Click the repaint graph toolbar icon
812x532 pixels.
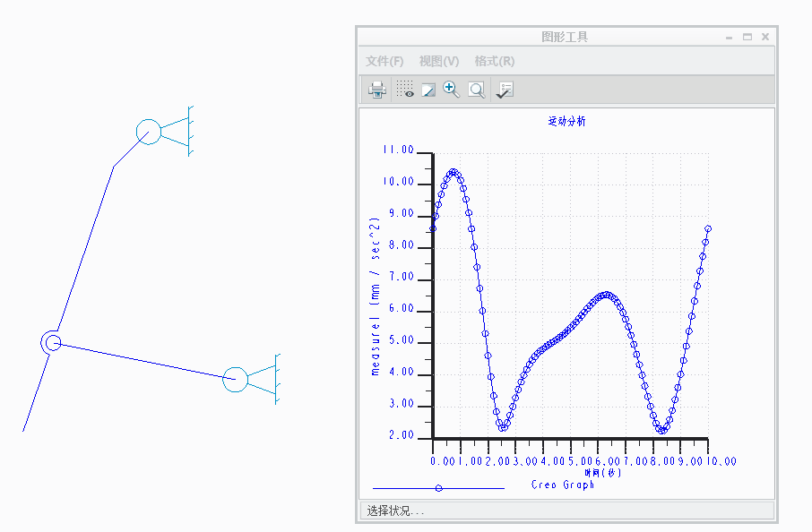428,90
